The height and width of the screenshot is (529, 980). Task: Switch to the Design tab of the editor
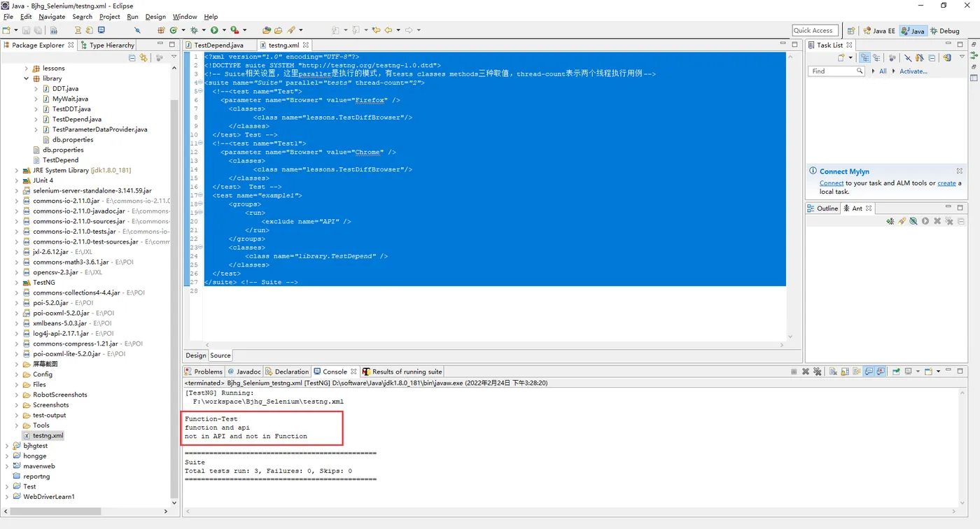click(x=196, y=355)
